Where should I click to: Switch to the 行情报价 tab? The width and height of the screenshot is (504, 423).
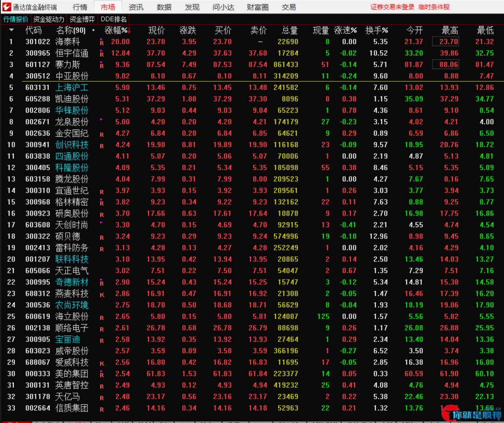tap(16, 19)
